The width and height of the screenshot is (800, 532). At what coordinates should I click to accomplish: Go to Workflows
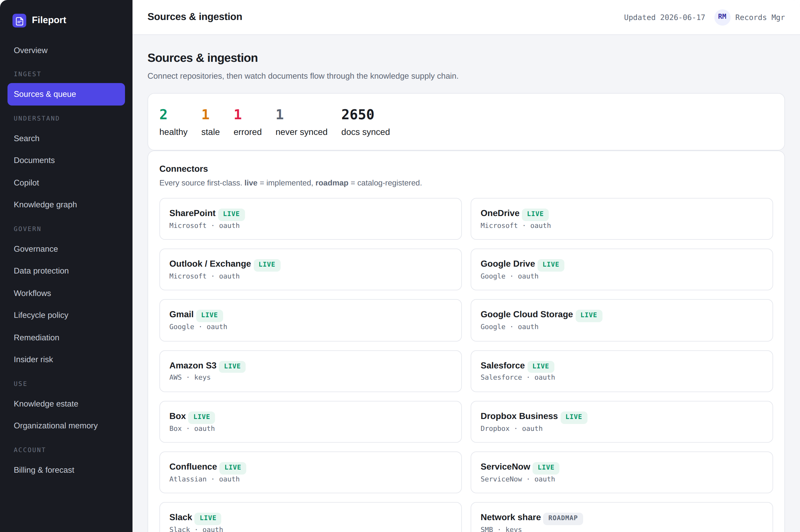(x=66, y=293)
